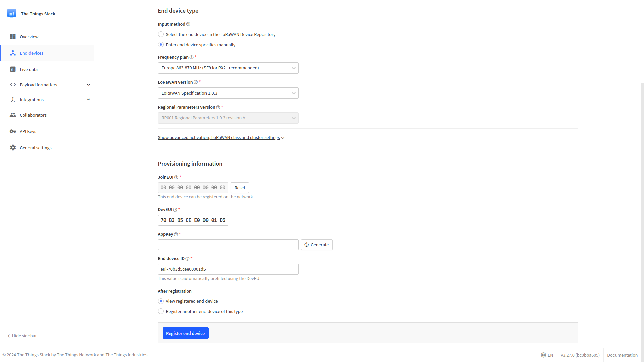
Task: Click the Collaborators sidebar icon
Action: tap(13, 115)
